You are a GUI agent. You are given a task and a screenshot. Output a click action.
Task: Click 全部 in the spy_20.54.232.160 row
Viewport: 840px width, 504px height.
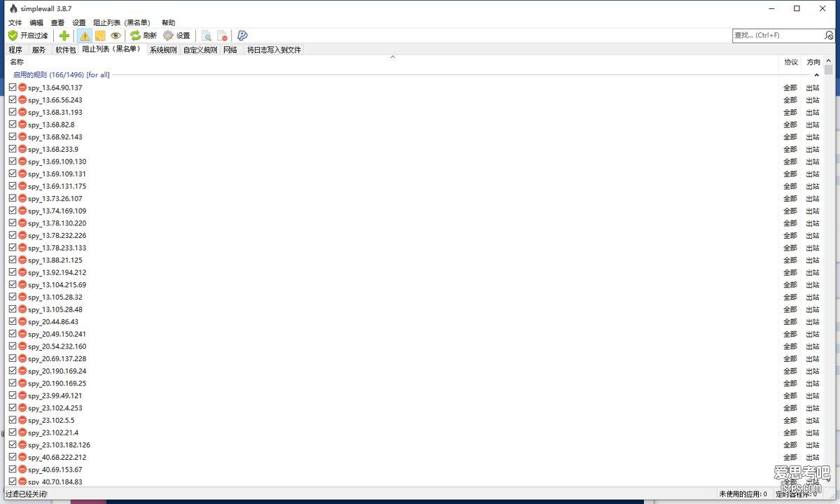pos(790,346)
